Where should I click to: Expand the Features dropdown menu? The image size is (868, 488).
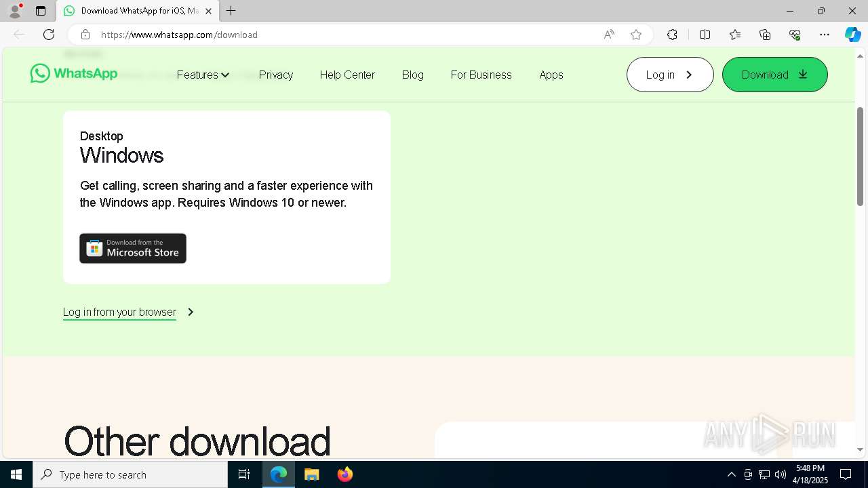pyautogui.click(x=203, y=75)
